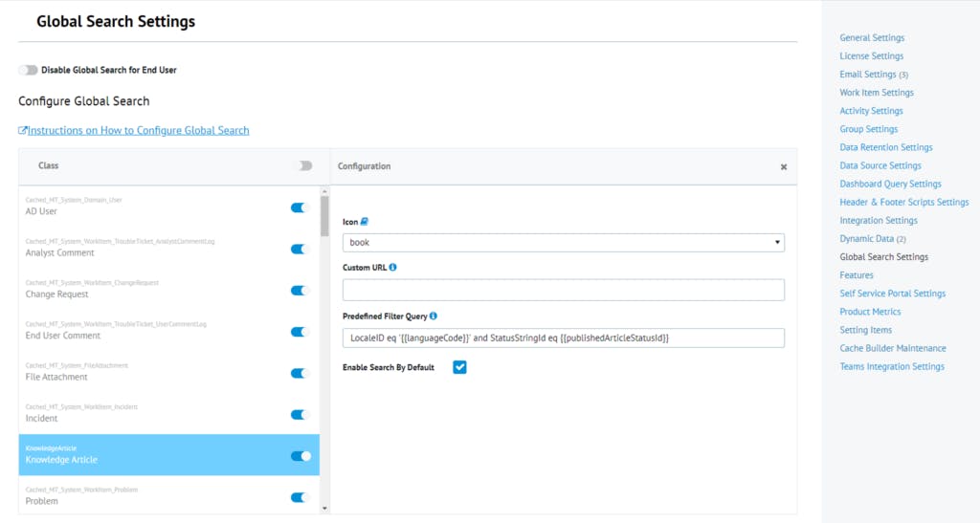Click the external link icon before Instructions
Viewport: 980px width, 523px height.
pyautogui.click(x=23, y=131)
